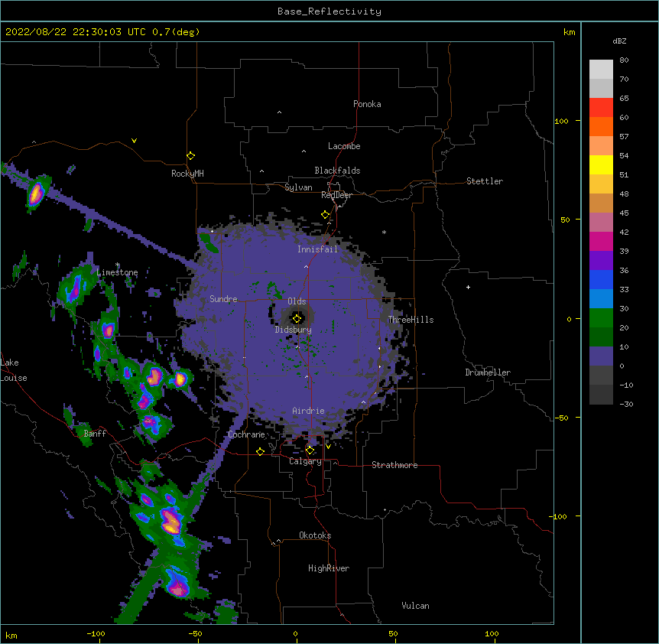Click the yellow diamond radar marker between Olds and Didsbury
Viewport: 659px width, 644px height.
pos(297,318)
